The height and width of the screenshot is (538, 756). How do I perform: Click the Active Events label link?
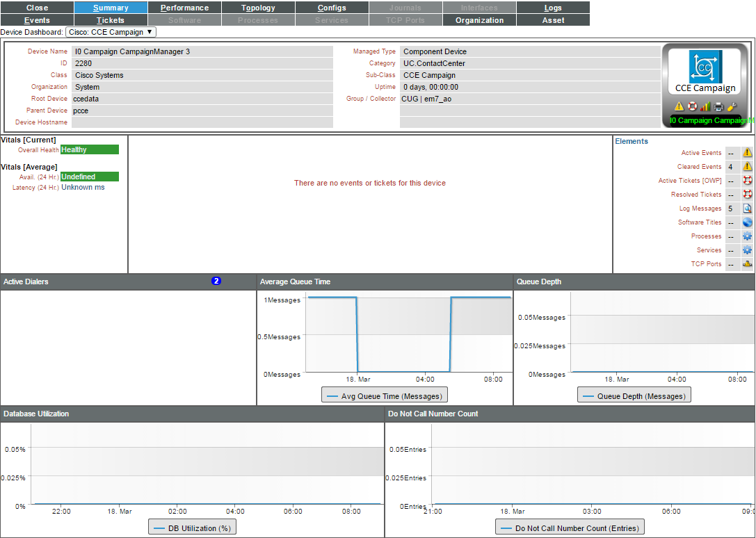pyautogui.click(x=701, y=153)
